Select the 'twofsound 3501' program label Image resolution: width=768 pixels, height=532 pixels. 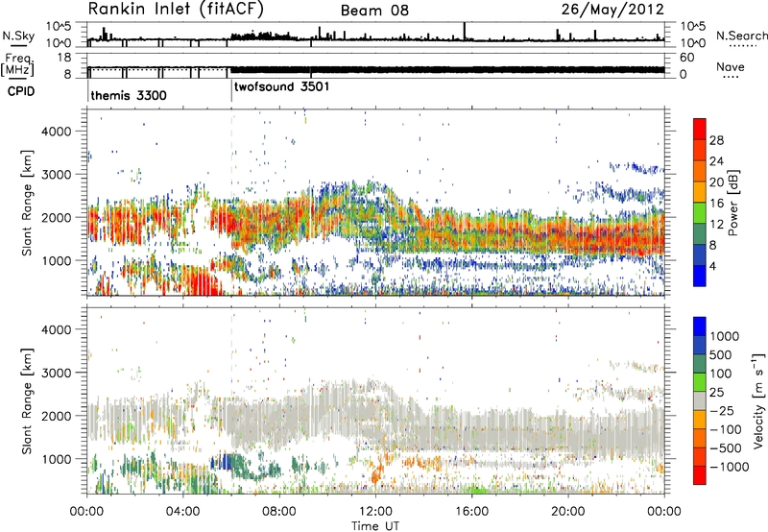[281, 87]
